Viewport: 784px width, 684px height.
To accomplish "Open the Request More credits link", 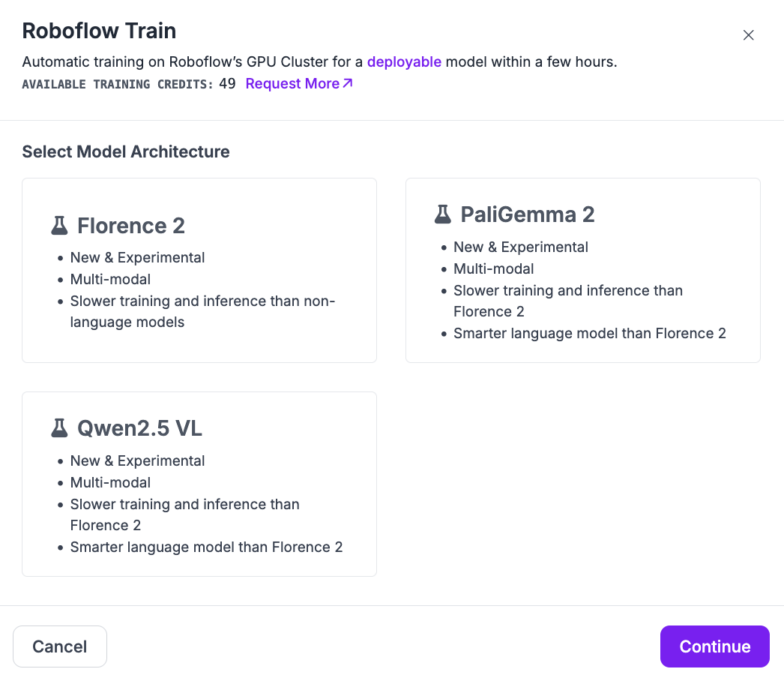I will click(299, 83).
